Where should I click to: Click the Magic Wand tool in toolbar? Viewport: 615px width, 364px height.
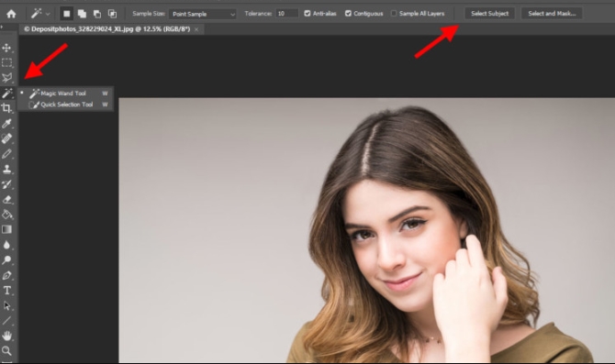pos(6,93)
